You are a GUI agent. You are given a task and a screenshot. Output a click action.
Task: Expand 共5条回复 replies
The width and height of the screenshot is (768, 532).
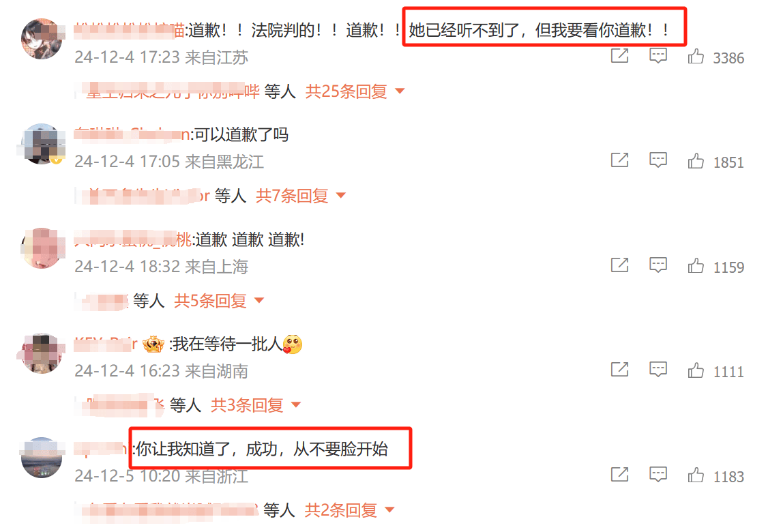[x=219, y=300]
